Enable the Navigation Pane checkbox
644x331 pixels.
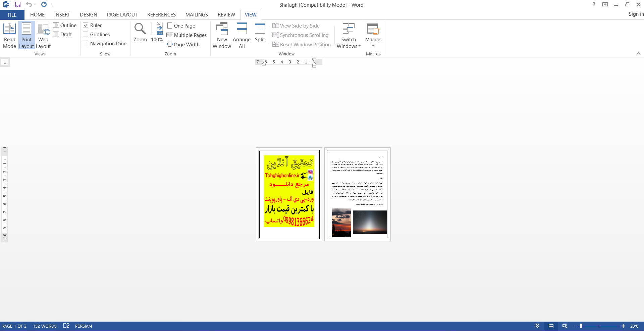[x=86, y=44]
